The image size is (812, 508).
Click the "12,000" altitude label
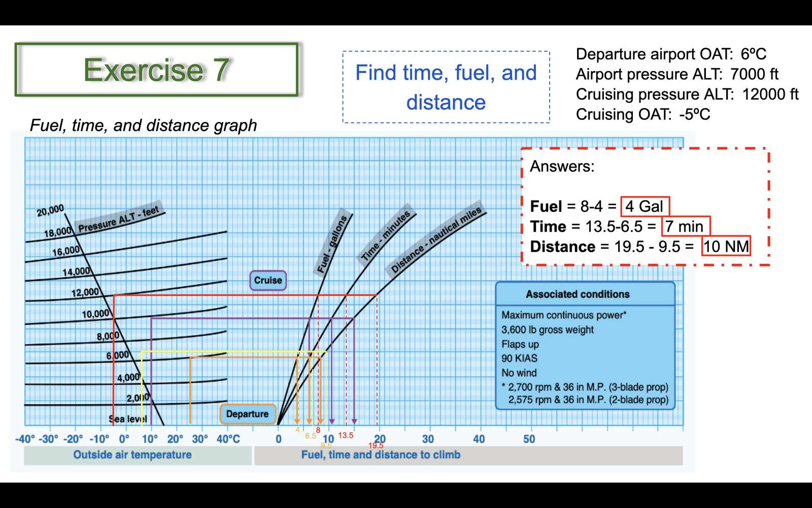tap(85, 293)
